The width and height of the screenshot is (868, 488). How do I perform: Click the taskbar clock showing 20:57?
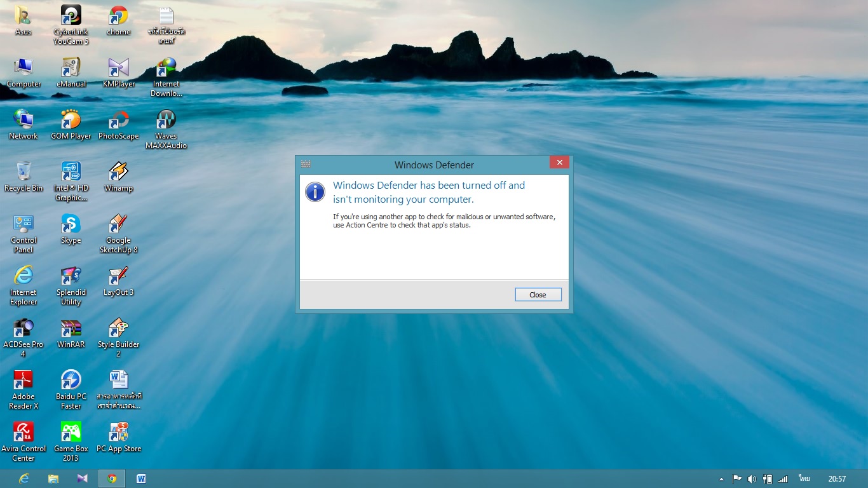coord(837,478)
